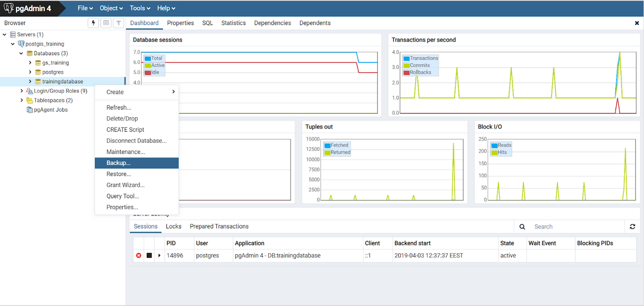644x306 pixels.
Task: Select Backup... from the context menu
Action: pyautogui.click(x=118, y=163)
